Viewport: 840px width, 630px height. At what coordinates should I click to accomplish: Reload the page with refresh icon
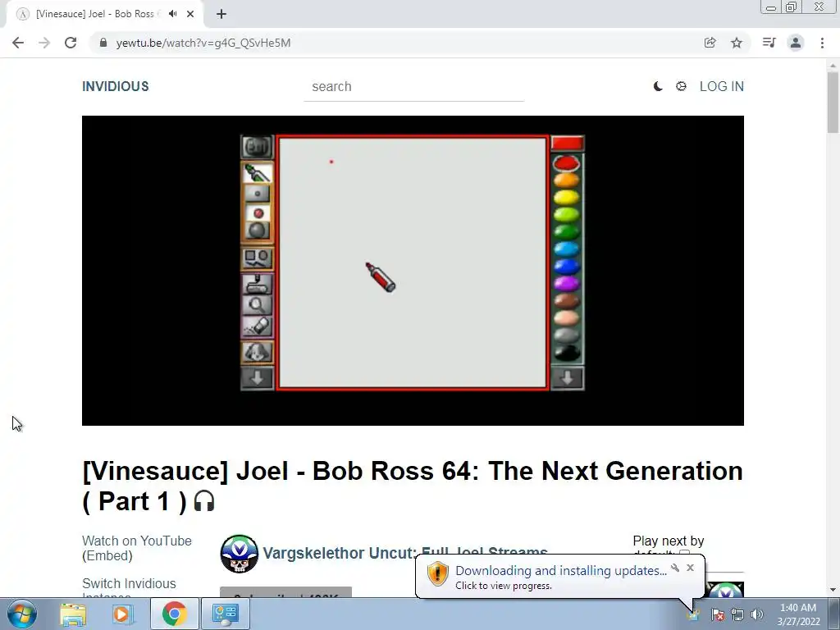click(x=71, y=43)
